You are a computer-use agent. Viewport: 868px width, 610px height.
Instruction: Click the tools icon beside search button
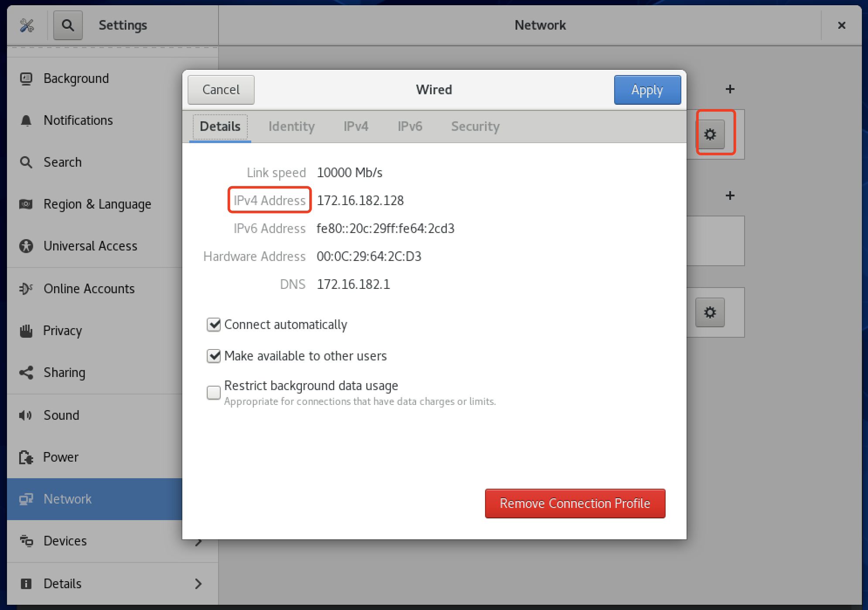coord(27,25)
